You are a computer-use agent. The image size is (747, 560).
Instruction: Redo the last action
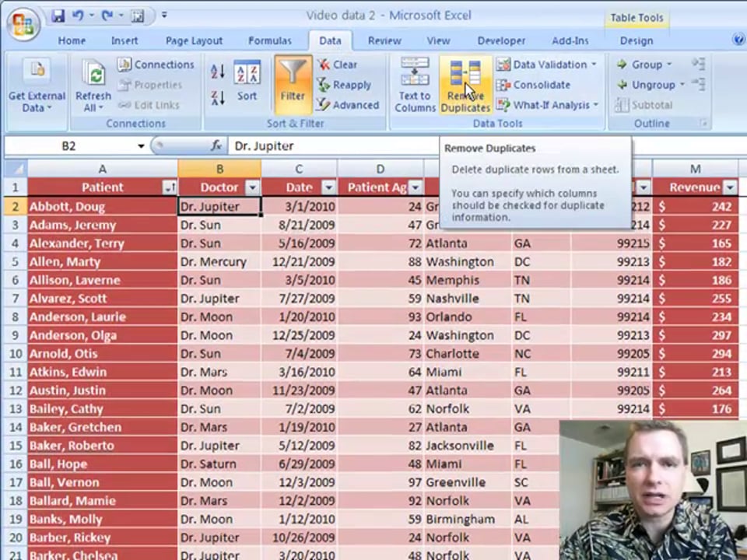tap(107, 16)
